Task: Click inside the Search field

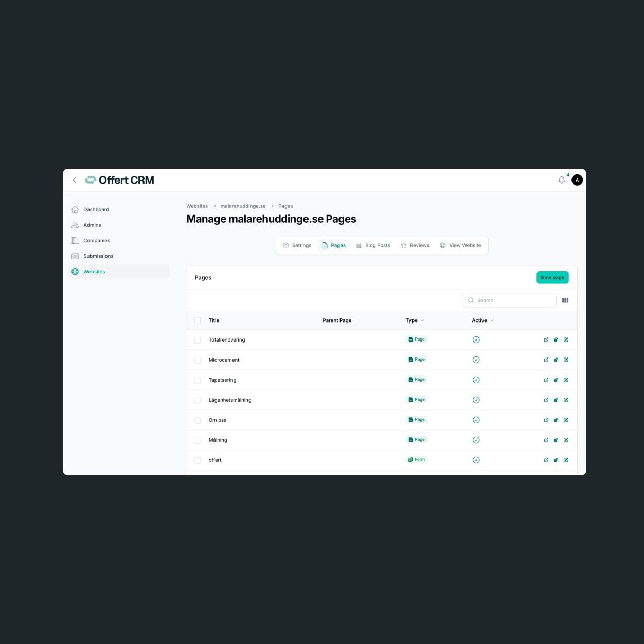Action: click(509, 300)
